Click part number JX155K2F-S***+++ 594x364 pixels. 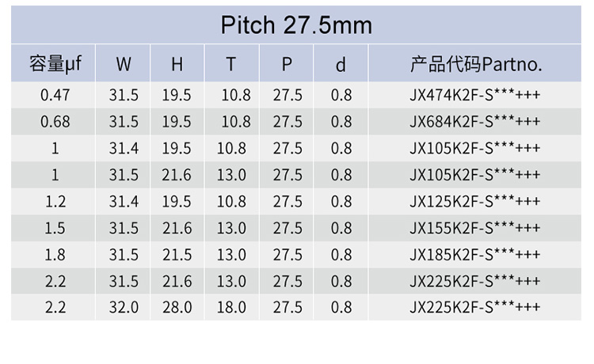pyautogui.click(x=475, y=228)
